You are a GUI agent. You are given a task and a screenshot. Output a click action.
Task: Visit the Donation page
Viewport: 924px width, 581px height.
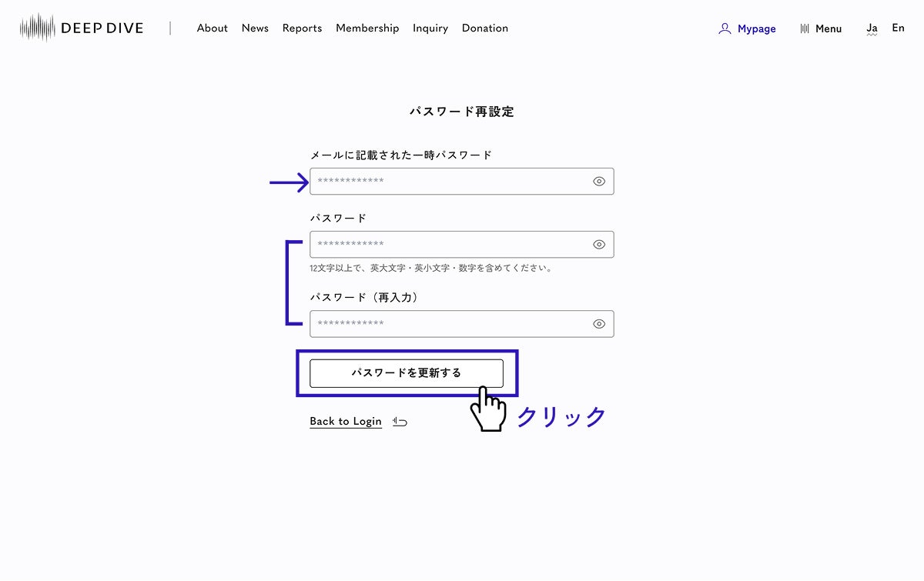(484, 28)
